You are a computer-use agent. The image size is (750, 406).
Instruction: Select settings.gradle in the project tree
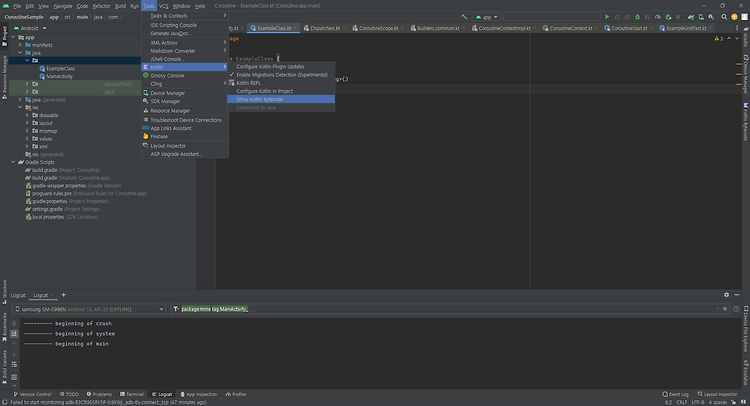pos(47,209)
